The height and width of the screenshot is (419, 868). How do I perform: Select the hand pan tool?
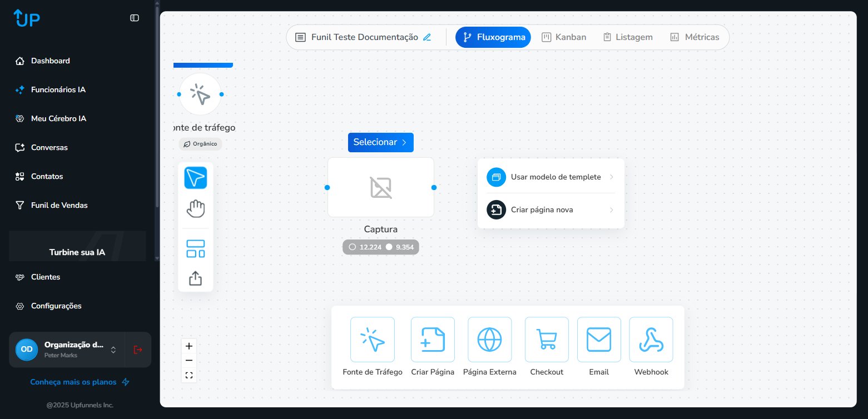(195, 209)
